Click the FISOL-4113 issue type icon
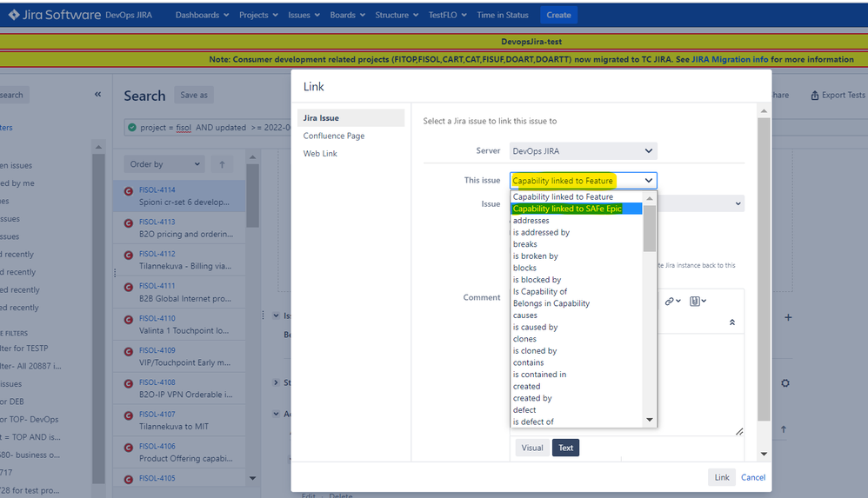 pos(129,223)
